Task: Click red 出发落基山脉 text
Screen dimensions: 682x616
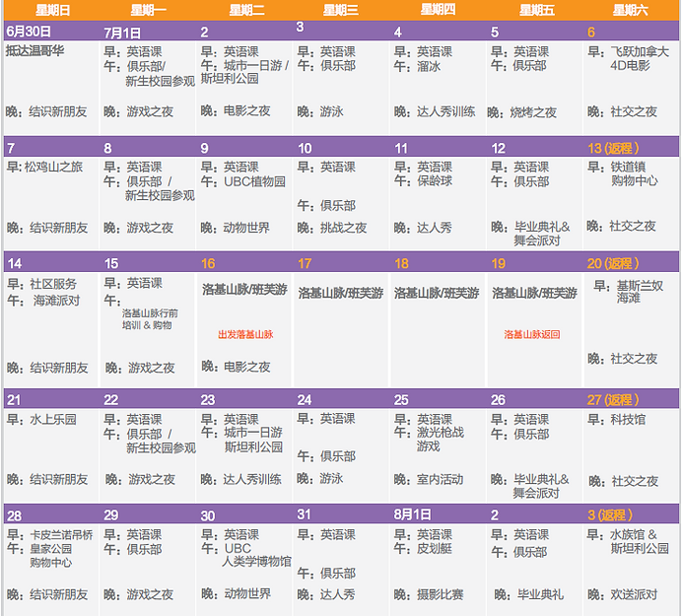Action: point(245,334)
